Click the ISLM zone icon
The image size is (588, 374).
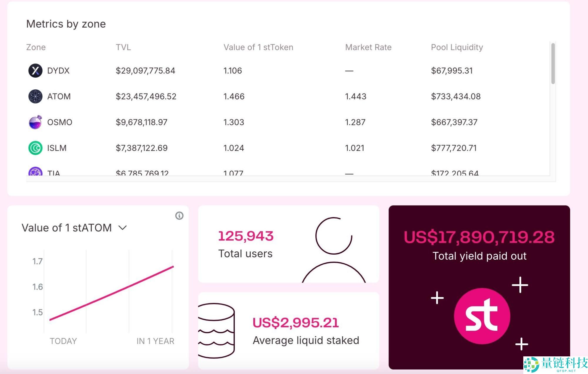[35, 148]
